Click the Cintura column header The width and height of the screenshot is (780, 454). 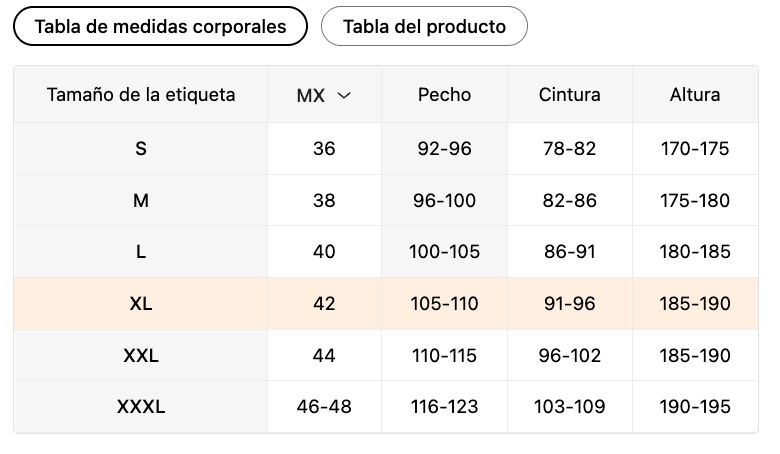pos(569,95)
